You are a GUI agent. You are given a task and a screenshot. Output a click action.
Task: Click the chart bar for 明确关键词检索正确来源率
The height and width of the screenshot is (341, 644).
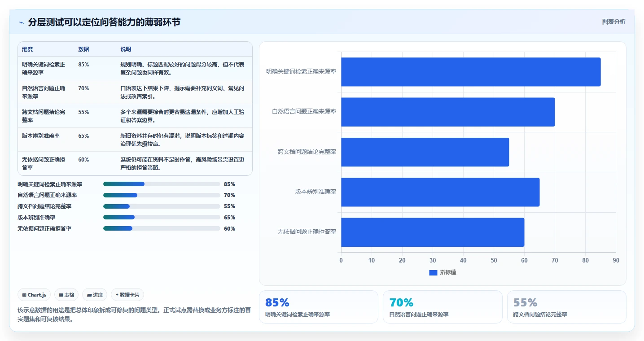coord(471,72)
